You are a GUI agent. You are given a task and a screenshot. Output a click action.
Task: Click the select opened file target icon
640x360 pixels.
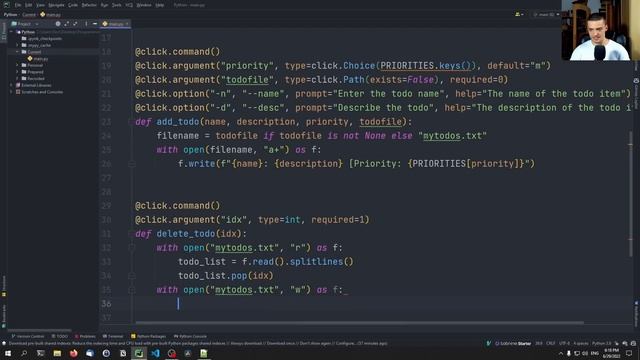58,24
